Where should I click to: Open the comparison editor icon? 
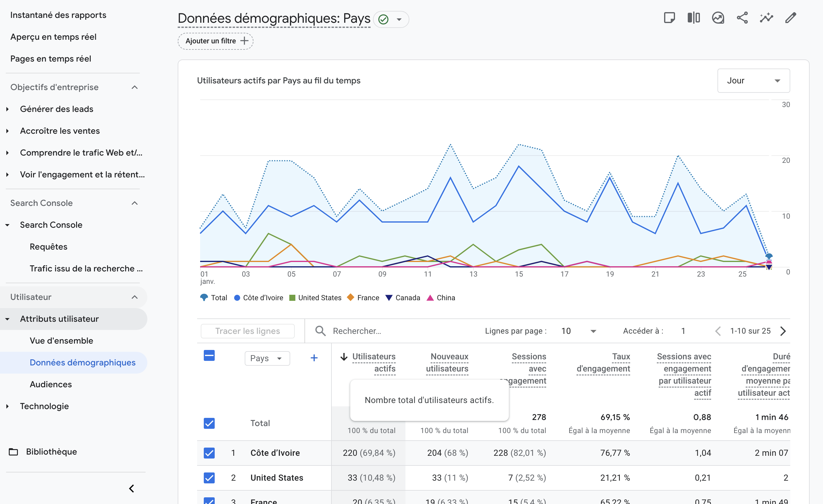click(694, 17)
